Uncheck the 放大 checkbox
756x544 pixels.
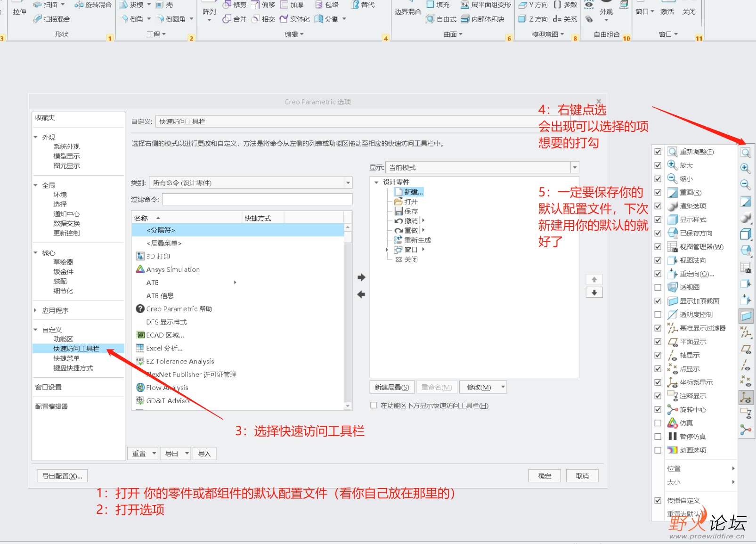(x=658, y=165)
